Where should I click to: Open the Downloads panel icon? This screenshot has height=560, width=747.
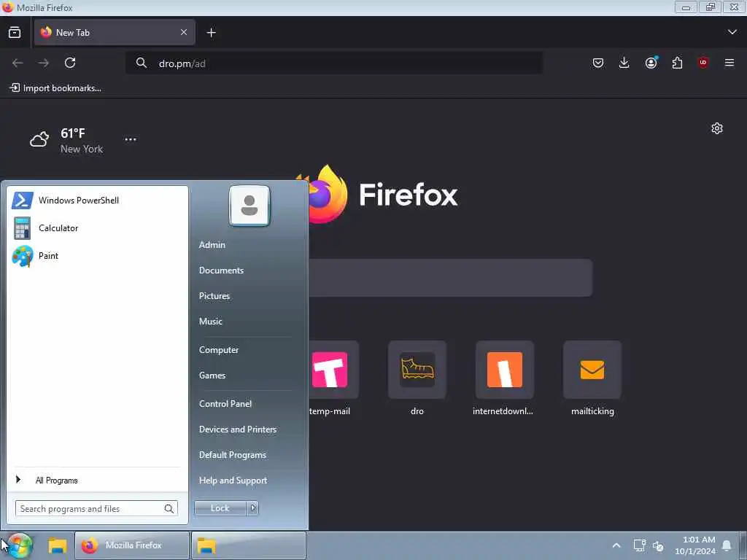624,63
